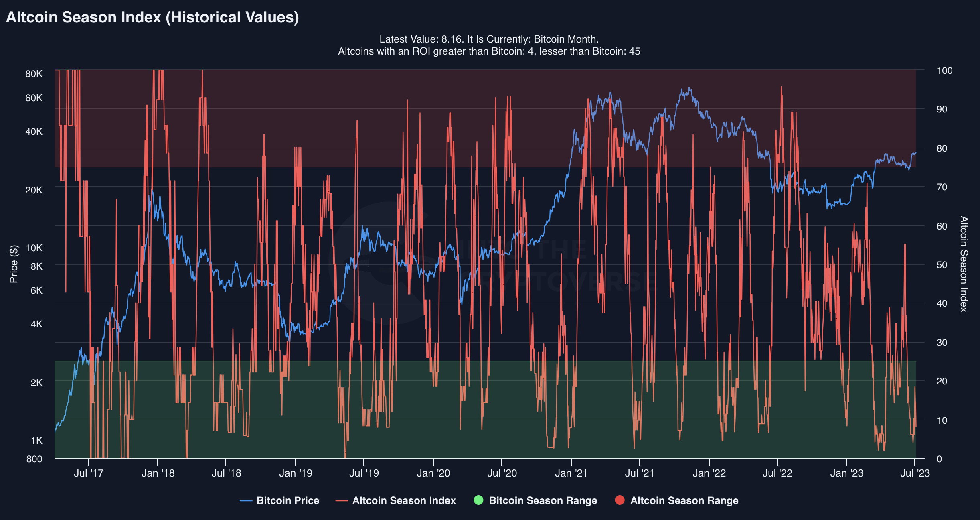
Task: Click the Jul '23 x-axis tick label
Action: coord(915,473)
